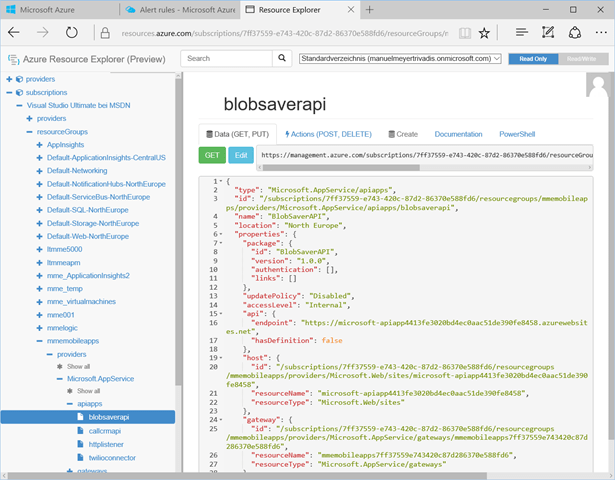Collapse the subscriptions node
615x480 pixels.
tap(9, 93)
